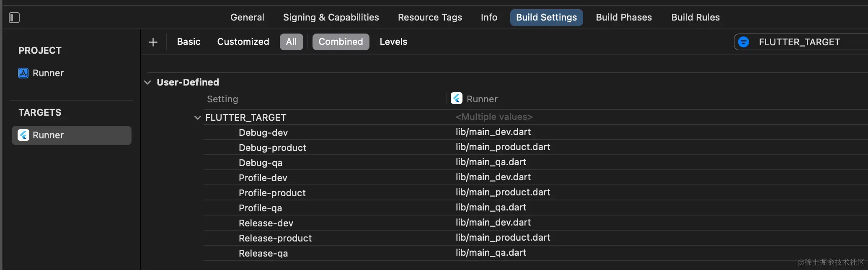Collapse the FLUTTER_TARGET setting row
Screen dimensions: 868x270
[198, 117]
